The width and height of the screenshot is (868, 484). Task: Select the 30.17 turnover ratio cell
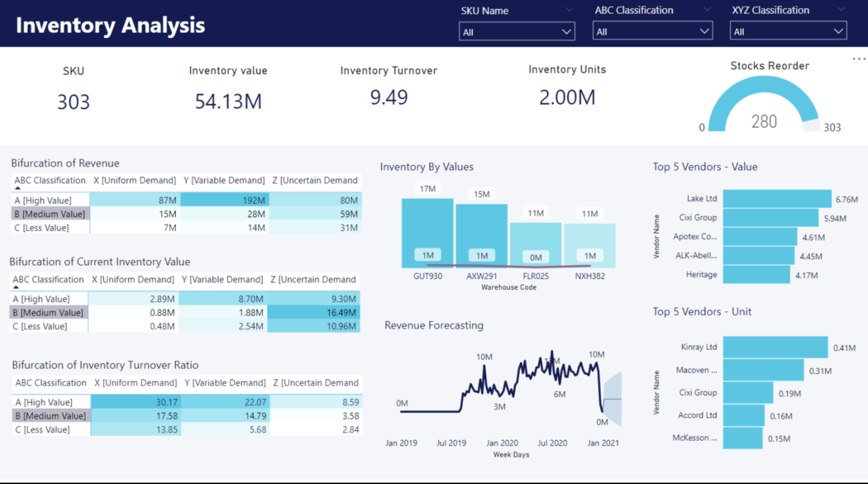pos(136,402)
